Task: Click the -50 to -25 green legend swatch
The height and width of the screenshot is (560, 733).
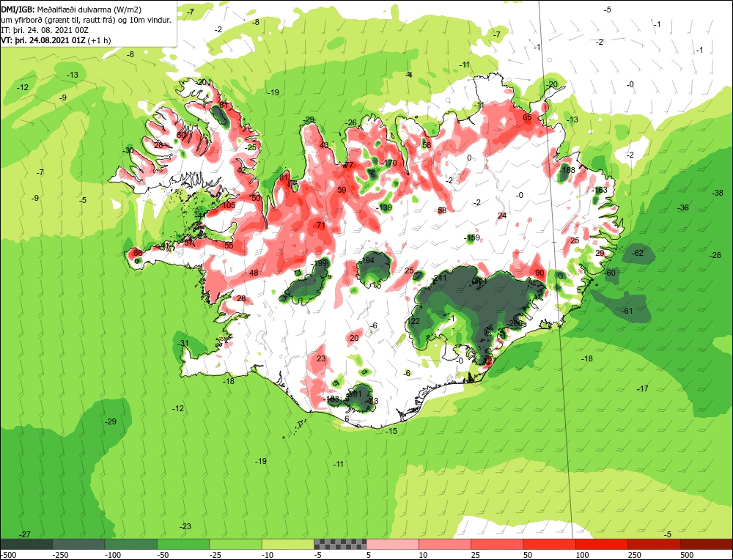Action: click(x=183, y=544)
